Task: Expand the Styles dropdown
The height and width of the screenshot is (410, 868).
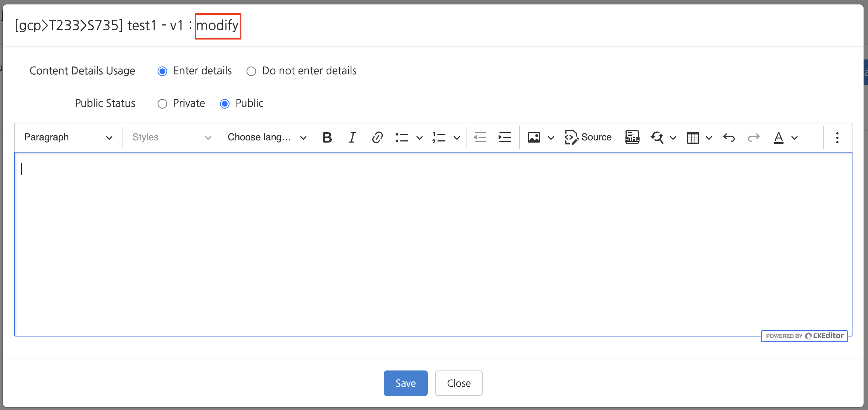Action: coord(172,137)
